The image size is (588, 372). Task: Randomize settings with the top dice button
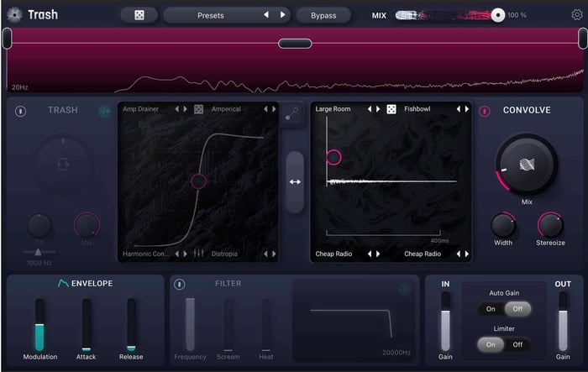(x=139, y=15)
